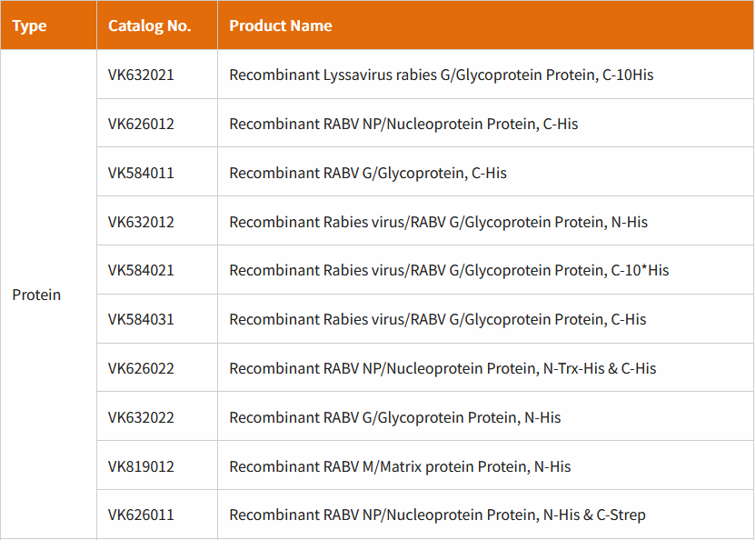Click the Catalog No. column header
Screen dimensions: 756x540
point(149,25)
